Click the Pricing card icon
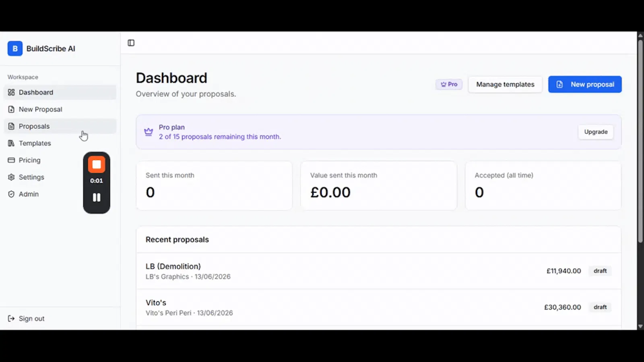Screen dimensions: 644x362 tap(11, 160)
